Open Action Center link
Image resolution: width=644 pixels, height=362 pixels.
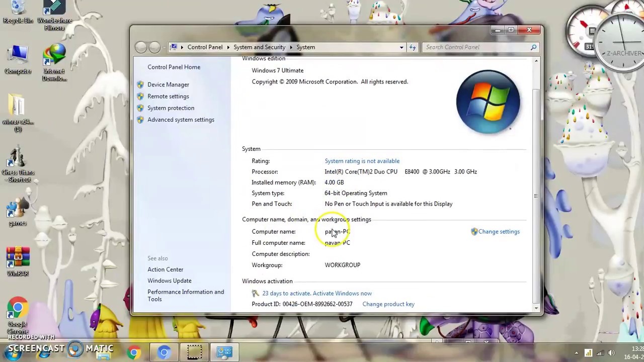(x=165, y=269)
